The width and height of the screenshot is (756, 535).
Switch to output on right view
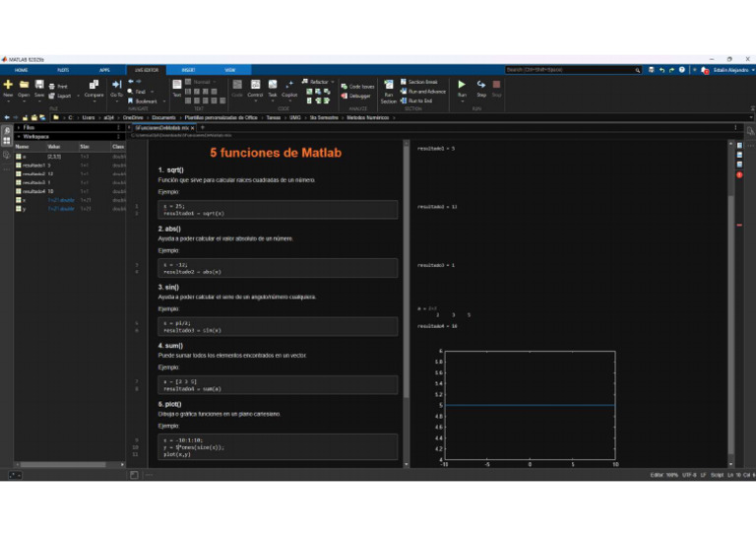pos(739,146)
